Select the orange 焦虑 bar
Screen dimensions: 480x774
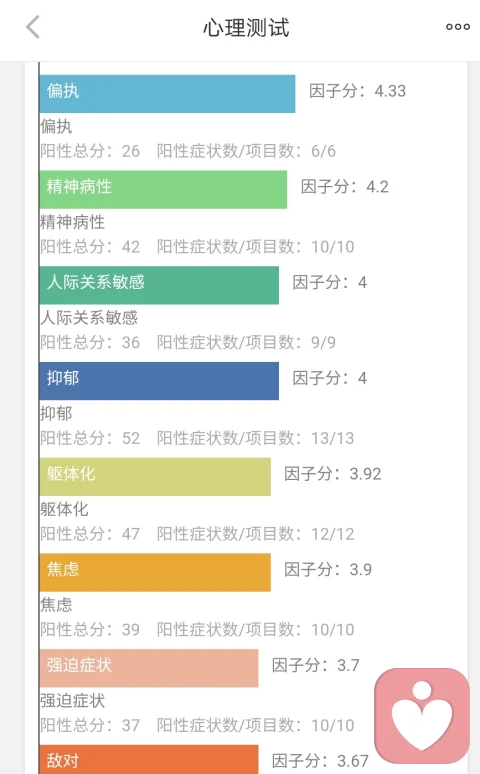[155, 573]
